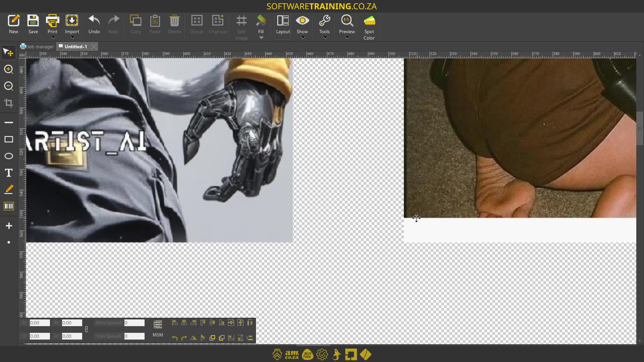Choose the Line drawing tool
The image size is (644, 362).
8,123
